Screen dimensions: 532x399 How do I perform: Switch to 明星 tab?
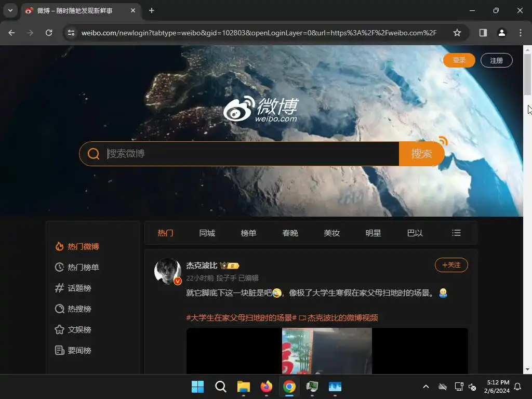(x=373, y=233)
